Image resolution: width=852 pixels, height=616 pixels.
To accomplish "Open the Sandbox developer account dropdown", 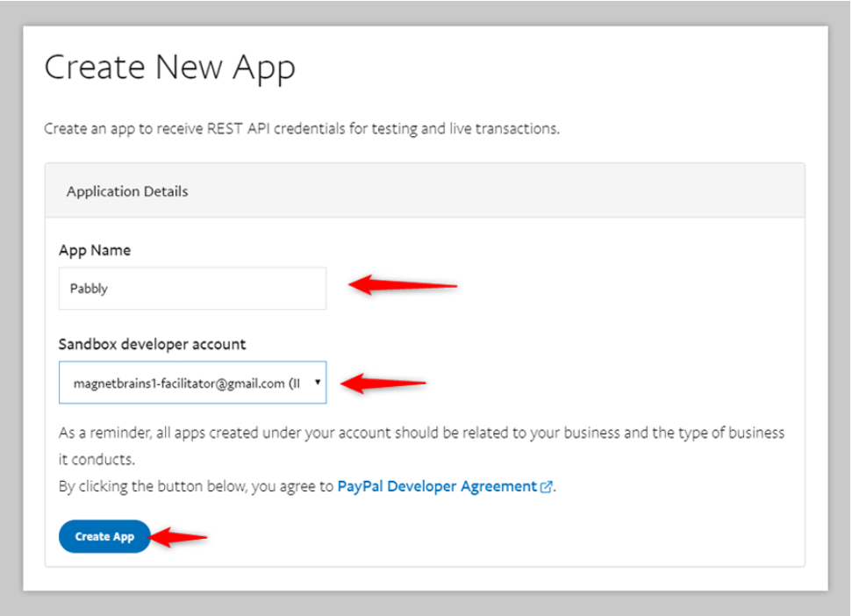I will click(x=192, y=383).
